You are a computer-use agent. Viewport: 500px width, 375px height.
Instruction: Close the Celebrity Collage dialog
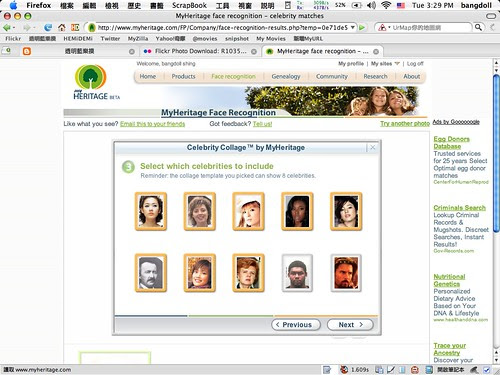[x=373, y=147]
